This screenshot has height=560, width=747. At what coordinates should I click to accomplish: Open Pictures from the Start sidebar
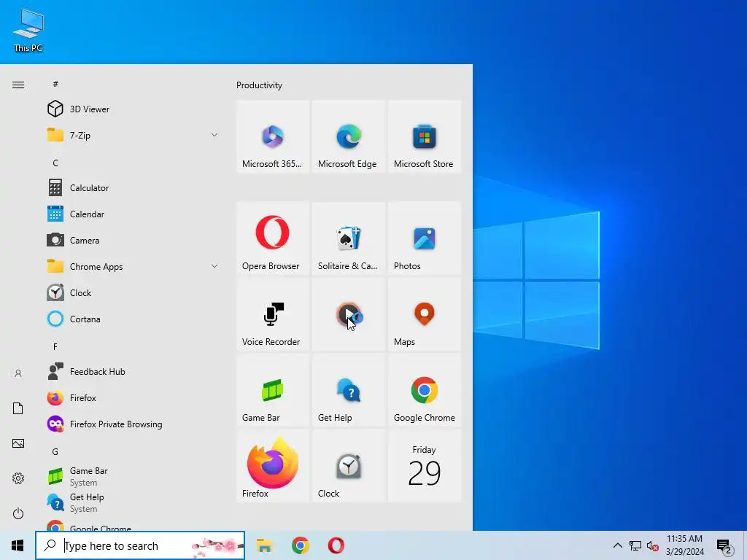pyautogui.click(x=18, y=443)
